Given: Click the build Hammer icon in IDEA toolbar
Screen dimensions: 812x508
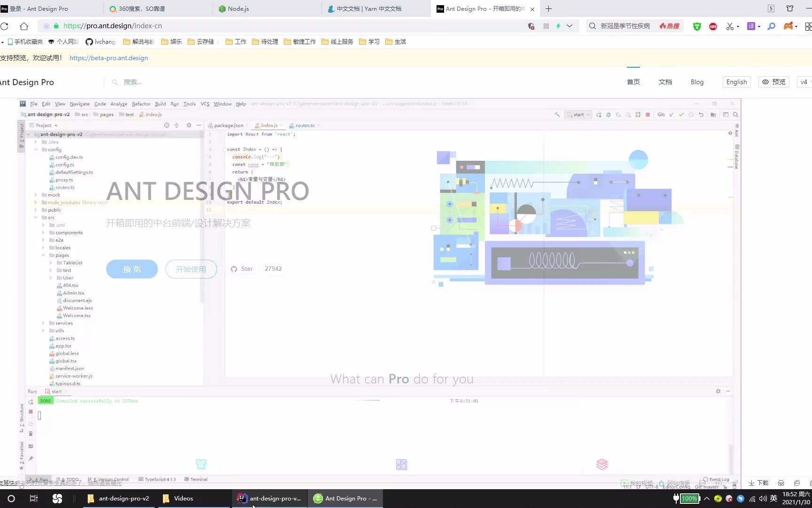Looking at the screenshot, I should coord(557,114).
